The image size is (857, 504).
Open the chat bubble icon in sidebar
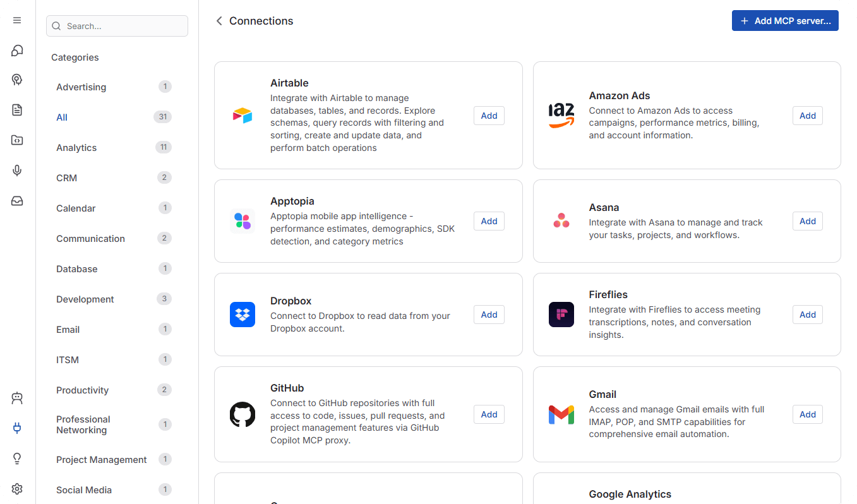click(x=17, y=51)
